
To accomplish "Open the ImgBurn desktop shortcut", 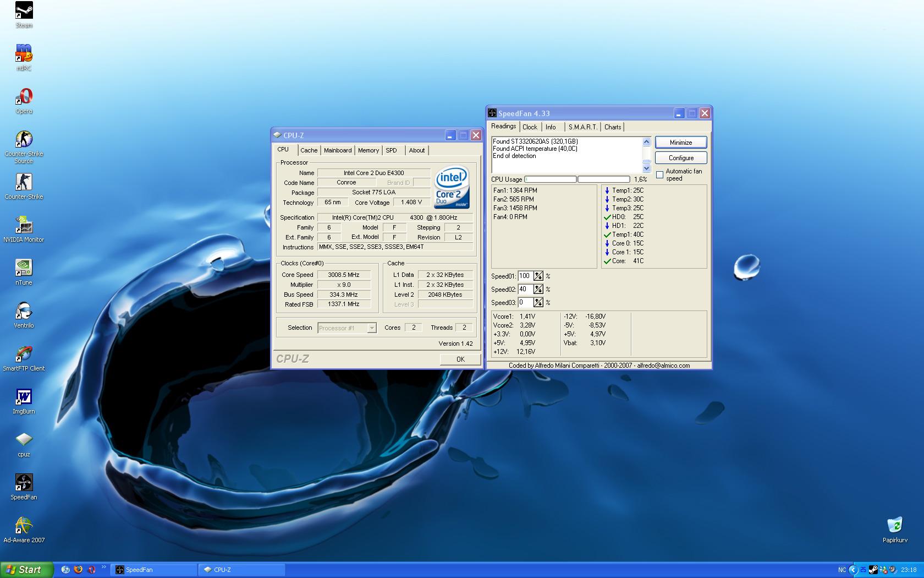I will 24,401.
